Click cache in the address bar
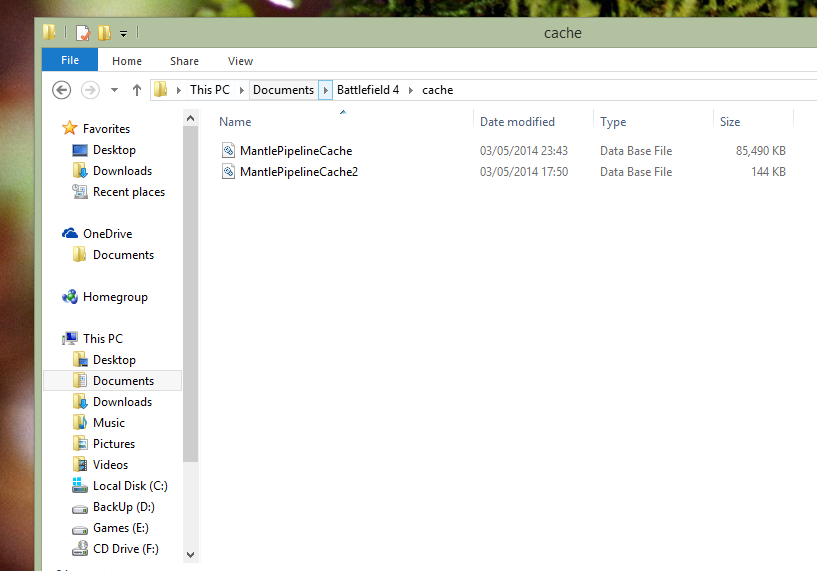This screenshot has height=571, width=817. tap(437, 90)
